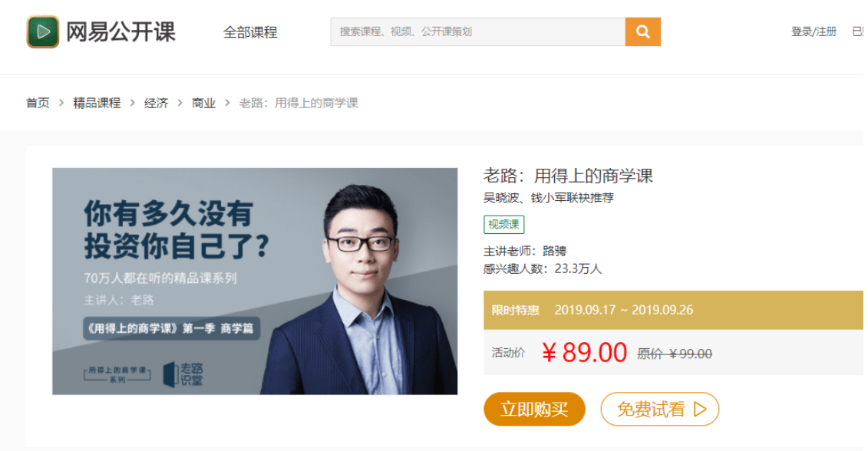868x451 pixels.
Task: Click the course banner thumbnail image
Action: pos(255,281)
